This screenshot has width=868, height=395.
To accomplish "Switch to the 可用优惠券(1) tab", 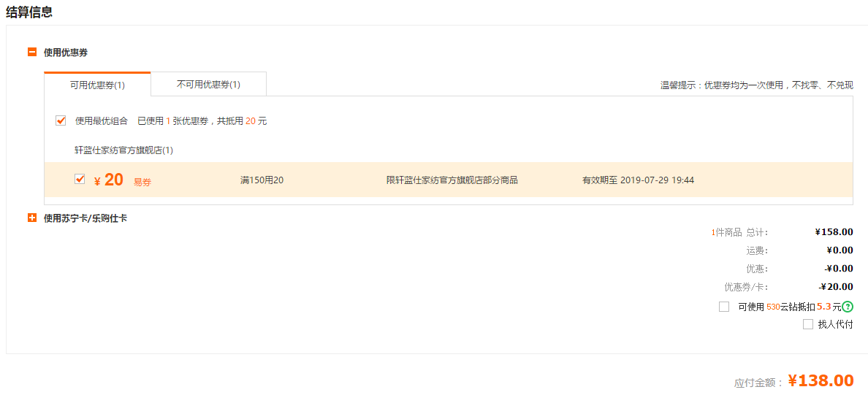I will (97, 85).
